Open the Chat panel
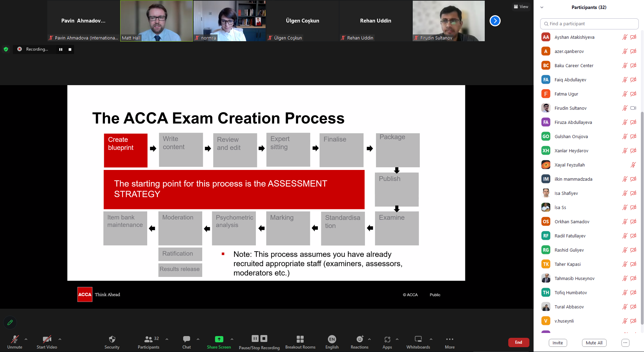This screenshot has width=644, height=352. click(x=187, y=339)
